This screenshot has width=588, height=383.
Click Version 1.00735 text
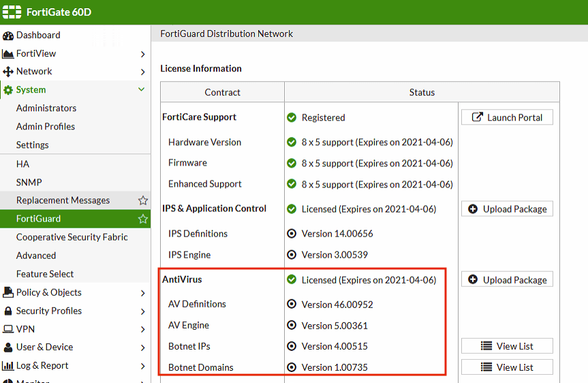pyautogui.click(x=335, y=367)
